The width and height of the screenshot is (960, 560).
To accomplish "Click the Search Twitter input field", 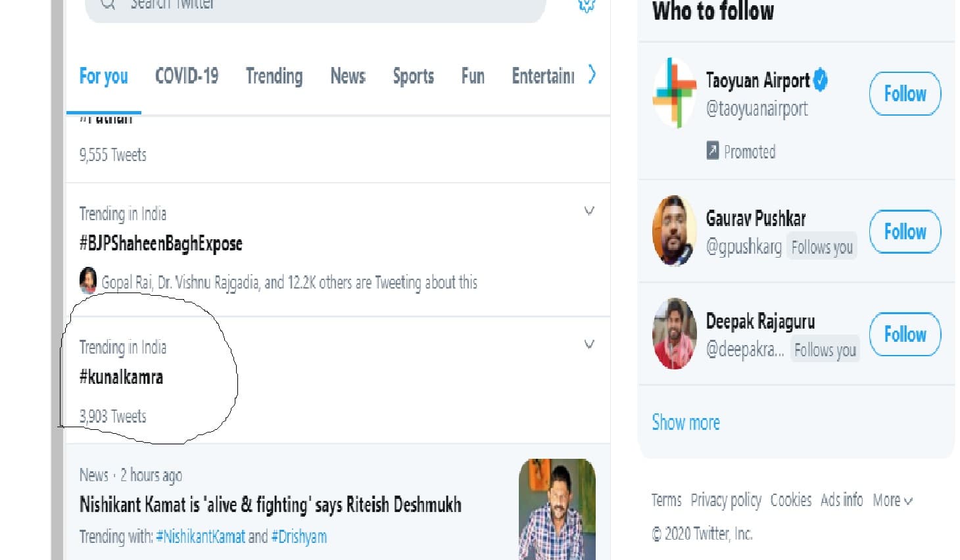I will 316,7.
